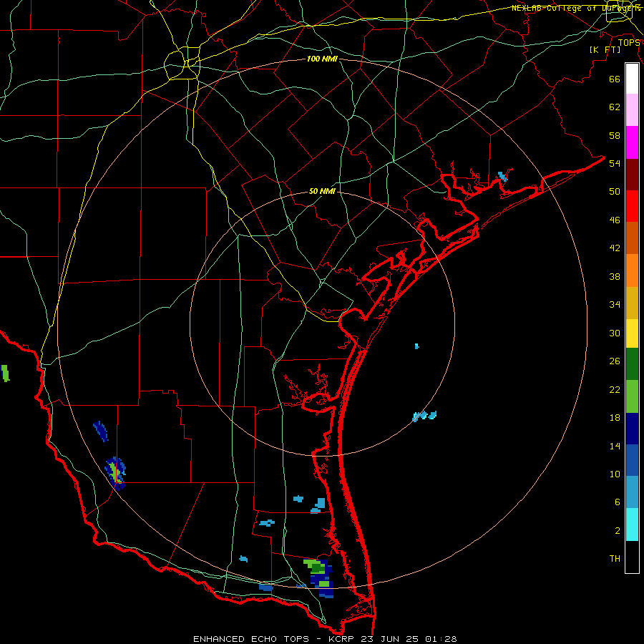Screen dimensions: 644x644
Task: Pick the yellow legend swatch
Action: (x=632, y=333)
